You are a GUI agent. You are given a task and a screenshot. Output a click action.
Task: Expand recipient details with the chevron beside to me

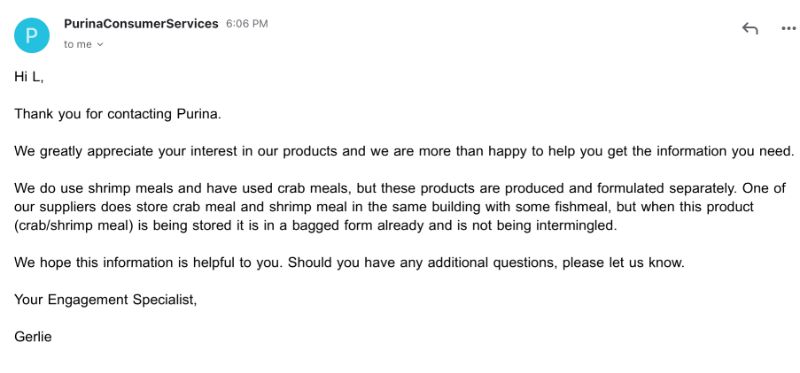(x=100, y=45)
